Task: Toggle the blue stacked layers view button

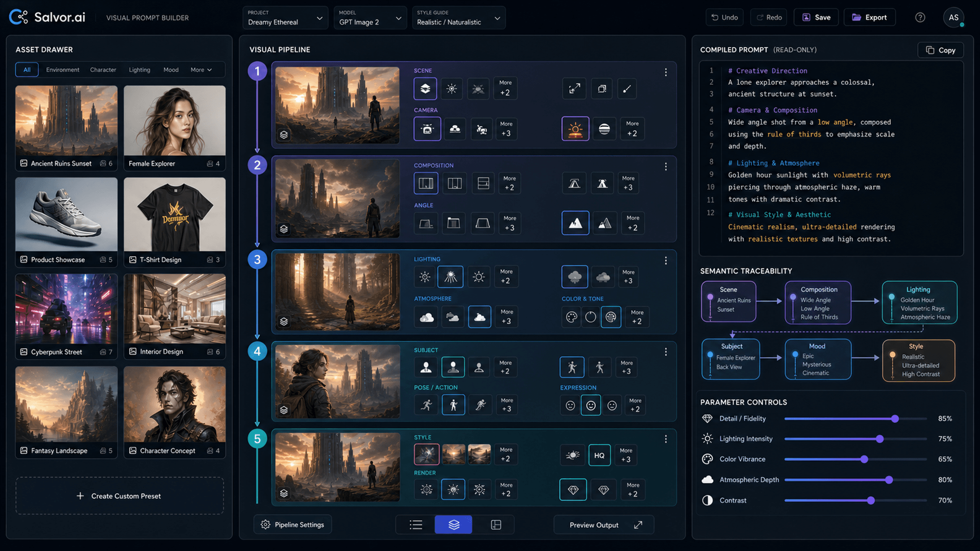Action: point(454,525)
